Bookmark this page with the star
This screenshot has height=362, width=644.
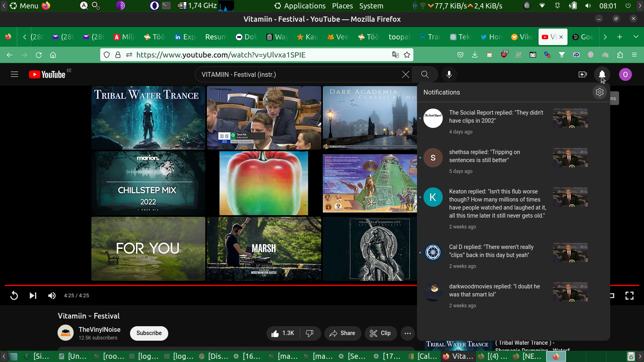[x=407, y=55]
